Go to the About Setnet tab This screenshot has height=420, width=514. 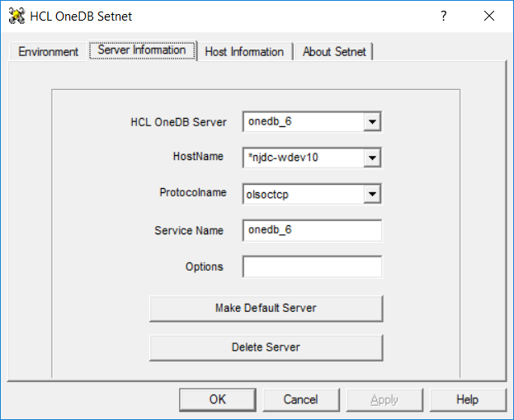coord(334,52)
